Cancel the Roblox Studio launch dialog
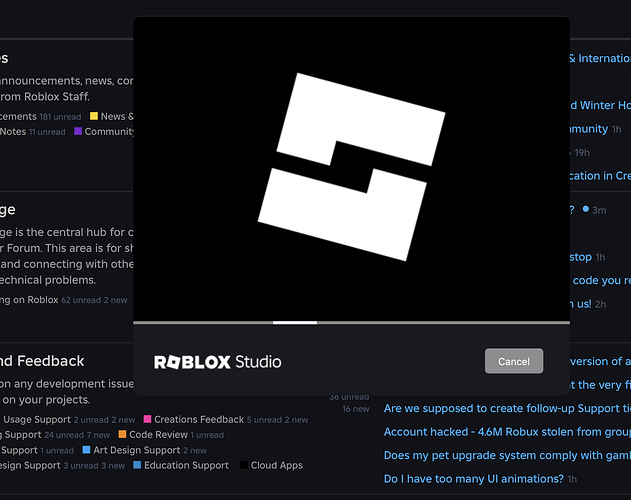 point(513,361)
